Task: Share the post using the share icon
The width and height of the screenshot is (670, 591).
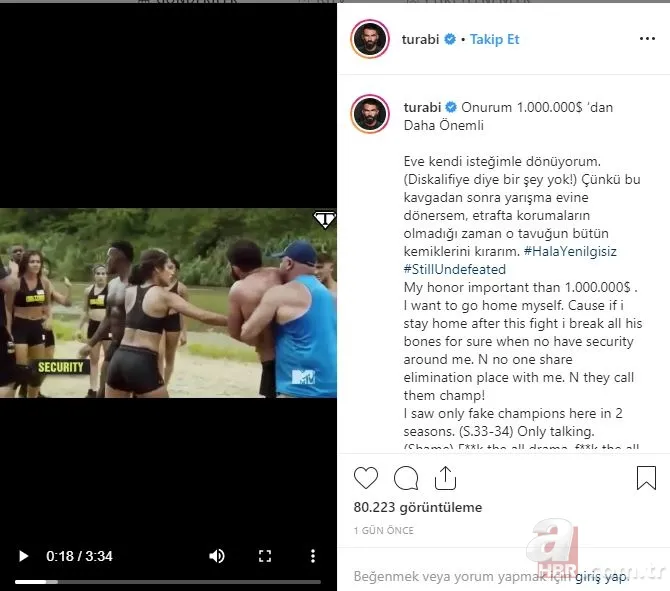Action: point(445,478)
